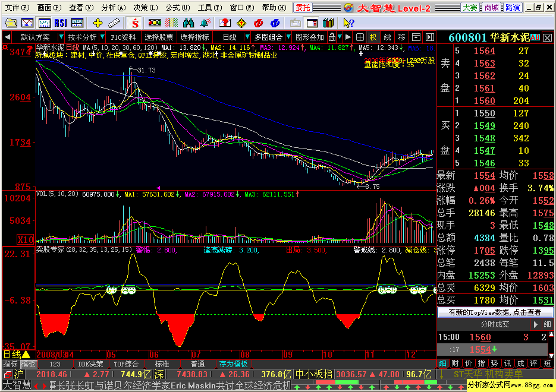
Task: Expand the 分时成交 right arrow
Action: point(535,324)
